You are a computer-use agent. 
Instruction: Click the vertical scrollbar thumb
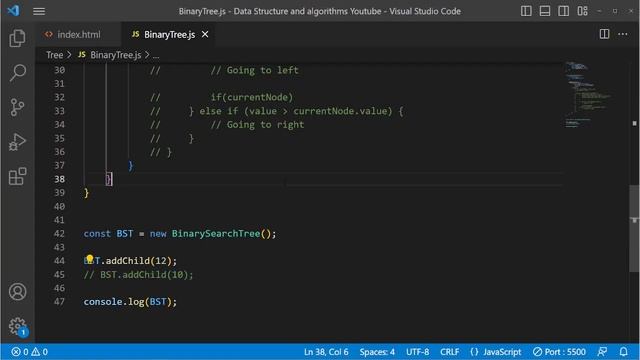[634, 229]
